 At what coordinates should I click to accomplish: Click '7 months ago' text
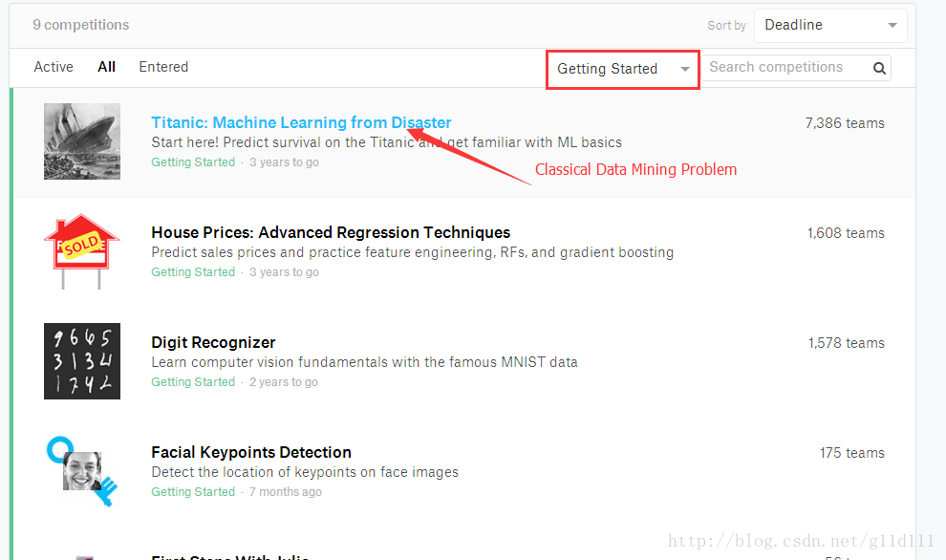286,492
